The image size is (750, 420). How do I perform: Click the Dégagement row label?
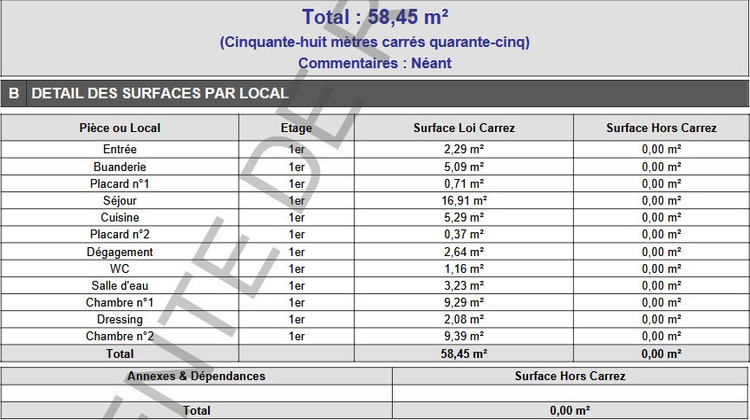tap(120, 252)
